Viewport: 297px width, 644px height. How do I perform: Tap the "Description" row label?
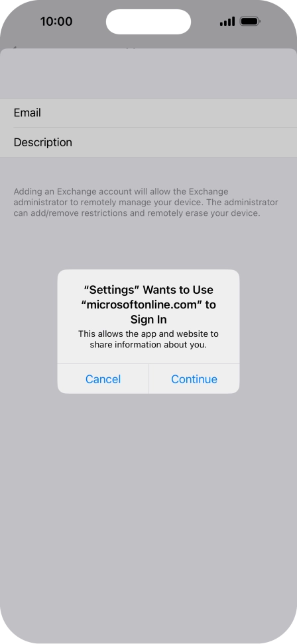pyautogui.click(x=43, y=142)
